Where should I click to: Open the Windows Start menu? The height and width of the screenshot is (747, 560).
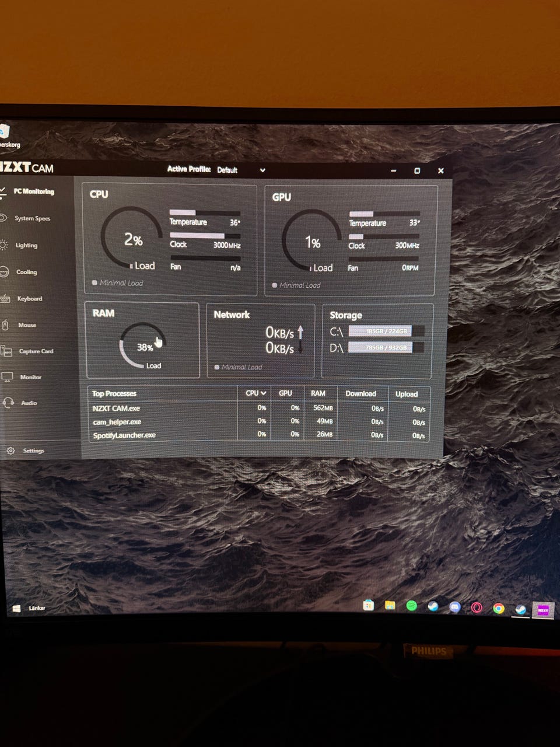point(16,608)
